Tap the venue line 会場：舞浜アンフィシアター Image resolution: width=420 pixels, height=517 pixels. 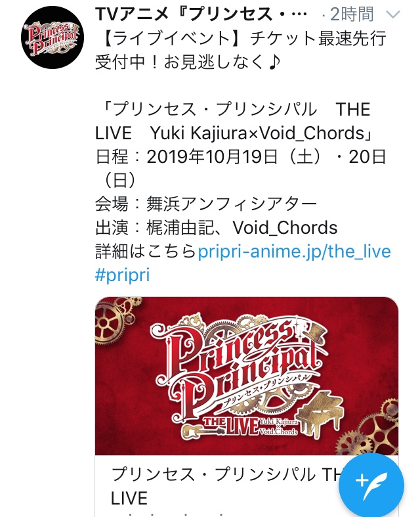click(206, 204)
